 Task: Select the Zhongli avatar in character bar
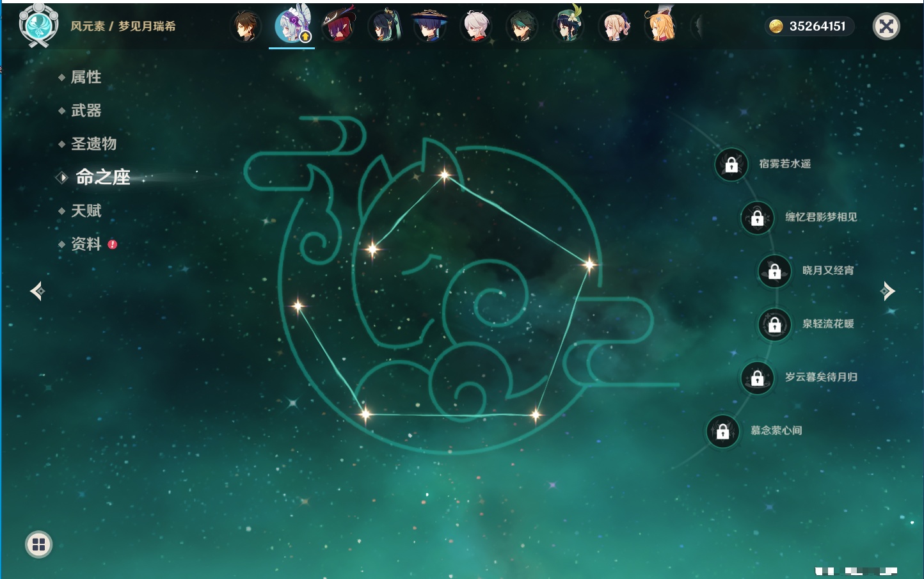coord(246,26)
